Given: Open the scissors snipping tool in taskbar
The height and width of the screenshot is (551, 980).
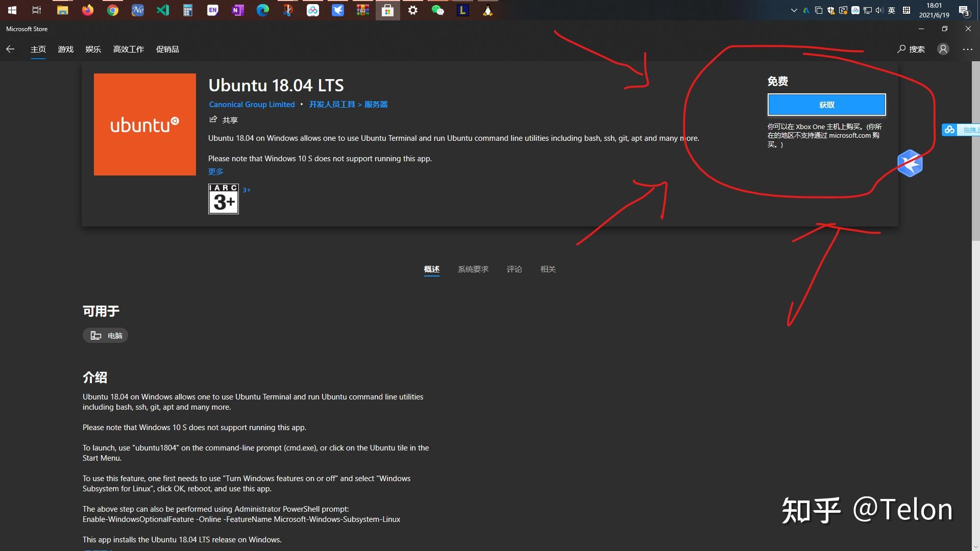Looking at the screenshot, I should click(x=288, y=10).
